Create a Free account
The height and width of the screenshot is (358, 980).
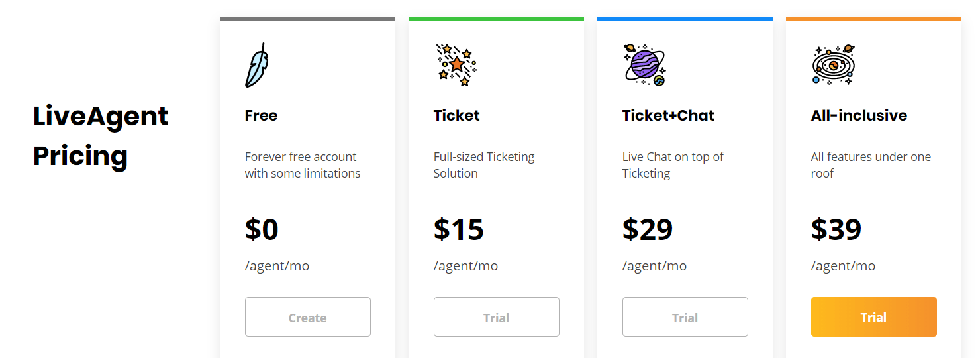click(x=308, y=317)
